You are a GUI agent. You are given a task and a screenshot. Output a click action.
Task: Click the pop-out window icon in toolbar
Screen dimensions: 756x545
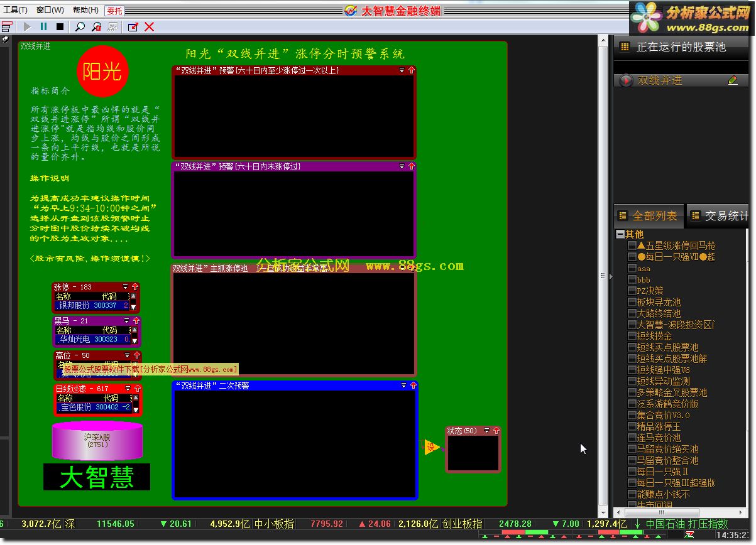click(133, 26)
